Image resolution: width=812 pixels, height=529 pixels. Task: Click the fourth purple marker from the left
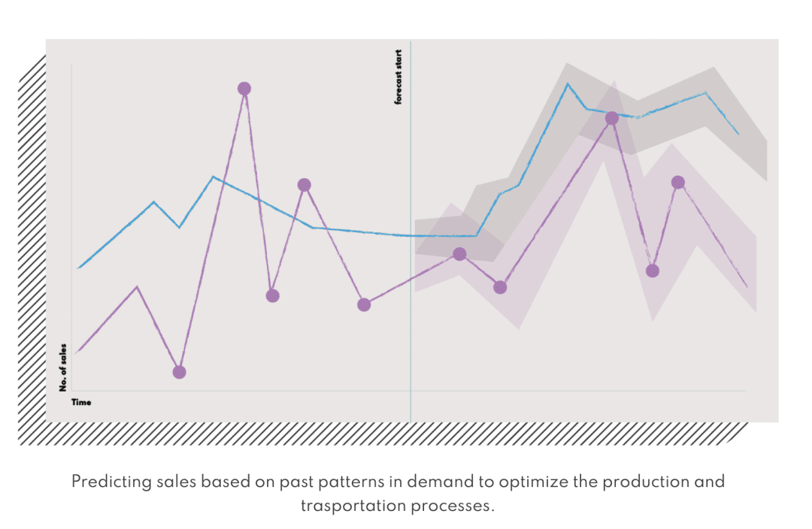pyautogui.click(x=304, y=185)
